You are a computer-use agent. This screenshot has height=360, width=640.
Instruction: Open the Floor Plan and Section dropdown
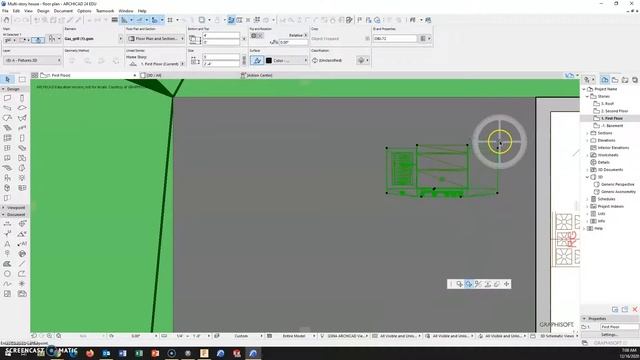coord(155,38)
